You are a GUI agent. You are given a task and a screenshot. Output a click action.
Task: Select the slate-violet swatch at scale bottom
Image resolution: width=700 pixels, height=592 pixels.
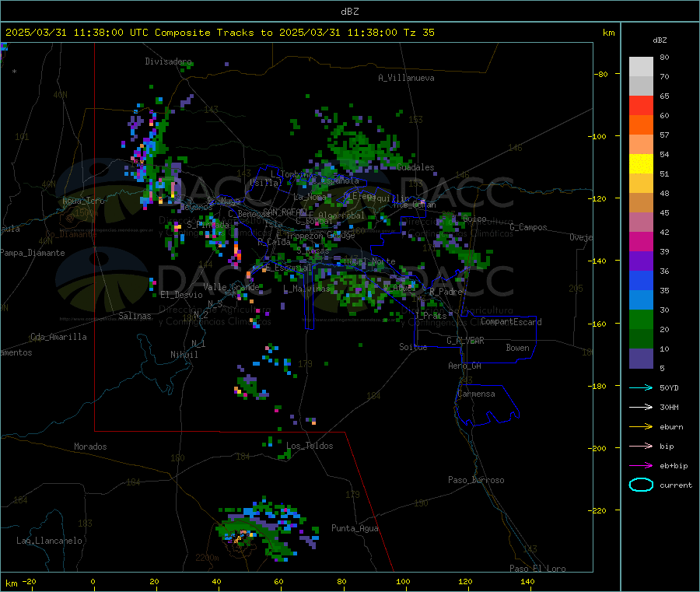tap(641, 359)
